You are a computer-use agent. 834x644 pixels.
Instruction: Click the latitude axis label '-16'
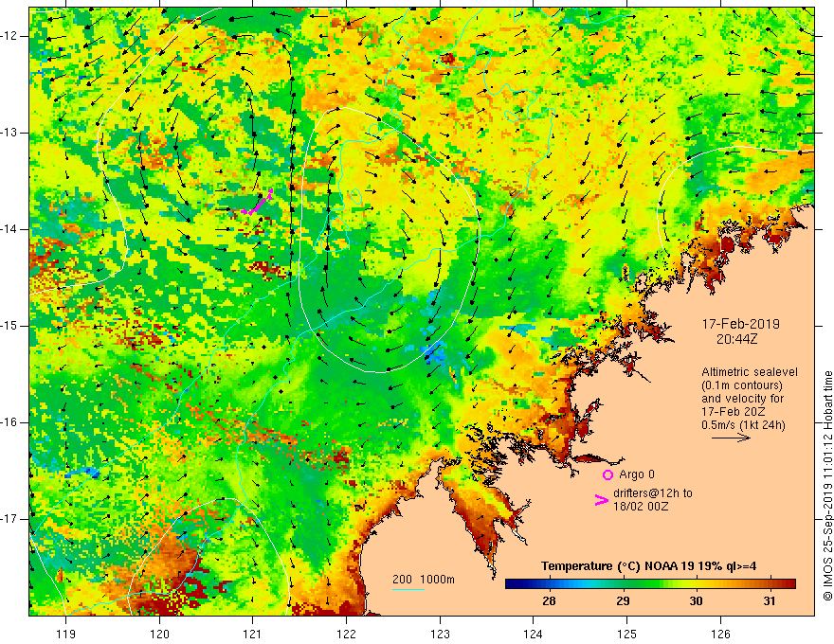tap(10, 421)
